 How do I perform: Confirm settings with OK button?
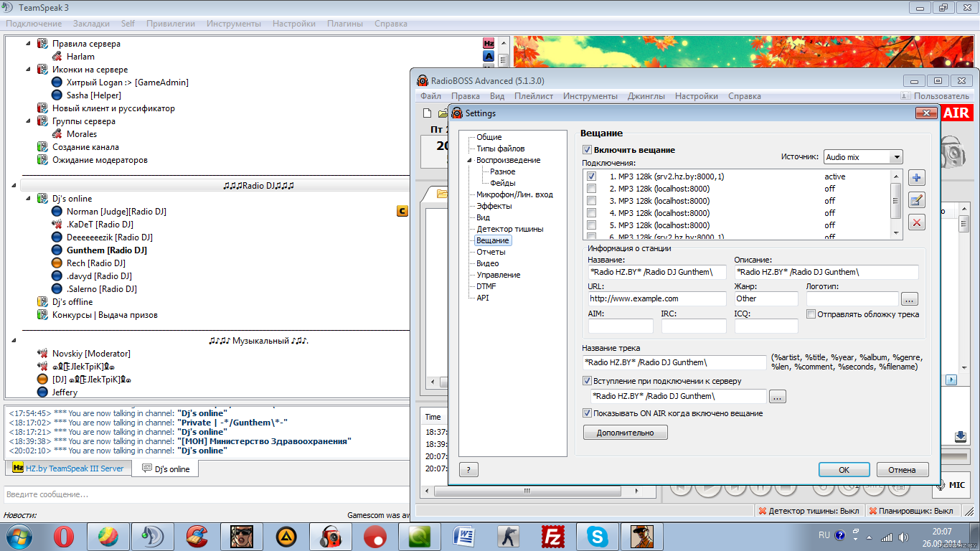844,470
